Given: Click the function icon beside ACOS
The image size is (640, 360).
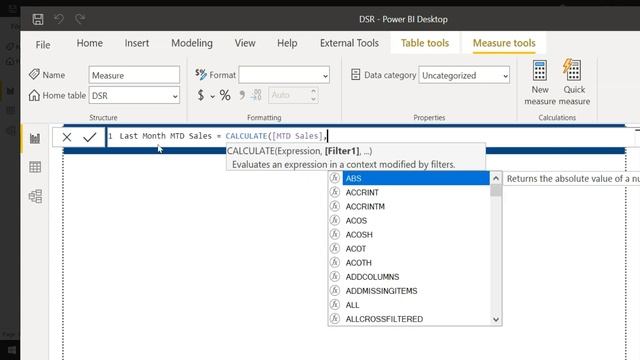Looking at the screenshot, I should point(335,220).
